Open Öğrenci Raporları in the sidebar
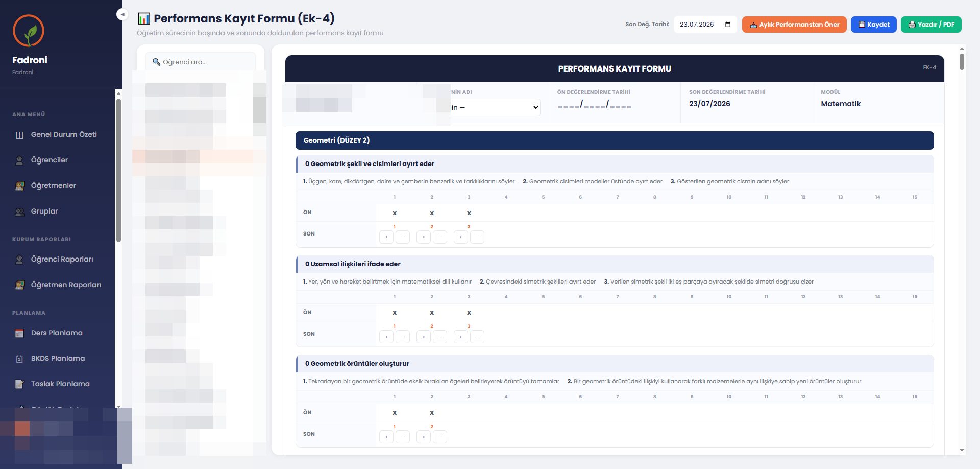This screenshot has height=469, width=980. coord(62,259)
